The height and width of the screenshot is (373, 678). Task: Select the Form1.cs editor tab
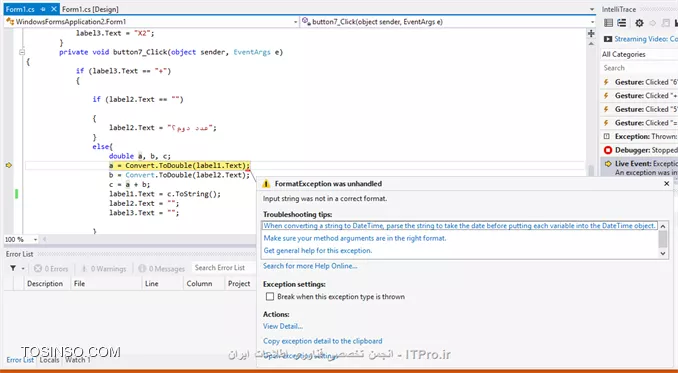click(x=20, y=9)
